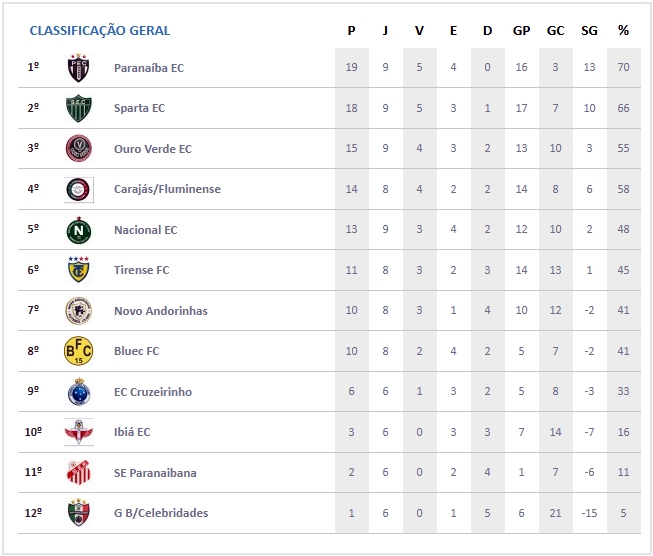Click the P points column header
Viewport: 653px width, 556px height.
[351, 31]
